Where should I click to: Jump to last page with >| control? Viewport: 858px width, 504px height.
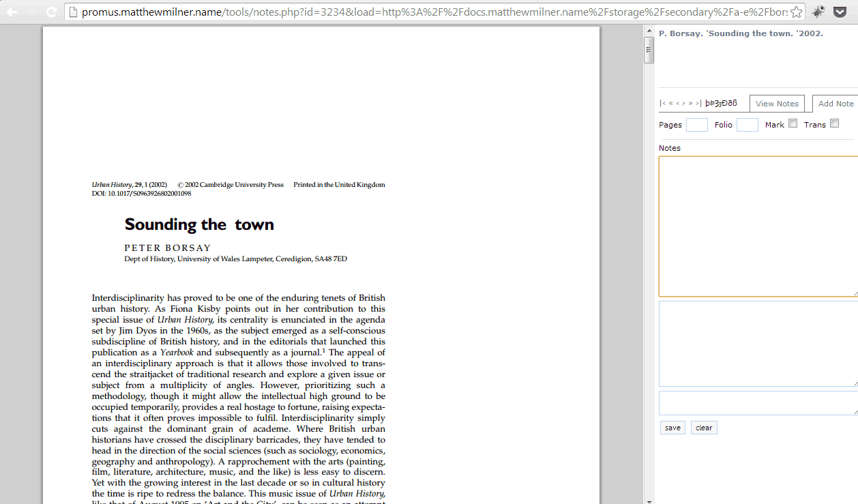coord(698,104)
